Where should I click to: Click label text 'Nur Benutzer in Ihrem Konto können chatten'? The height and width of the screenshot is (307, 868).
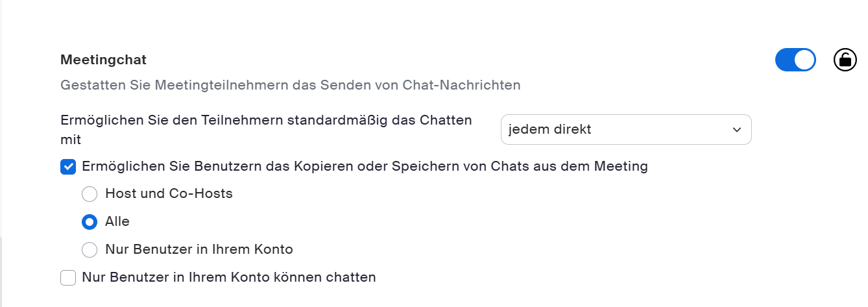coord(229,277)
